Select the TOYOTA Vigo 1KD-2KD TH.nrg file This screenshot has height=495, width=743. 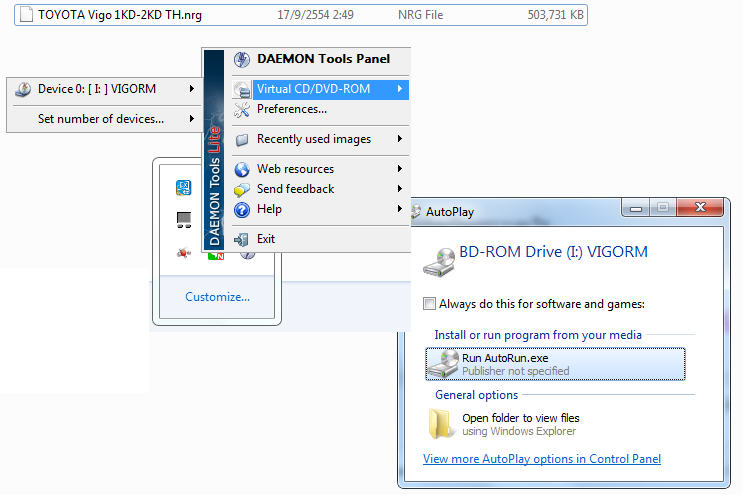click(301, 15)
